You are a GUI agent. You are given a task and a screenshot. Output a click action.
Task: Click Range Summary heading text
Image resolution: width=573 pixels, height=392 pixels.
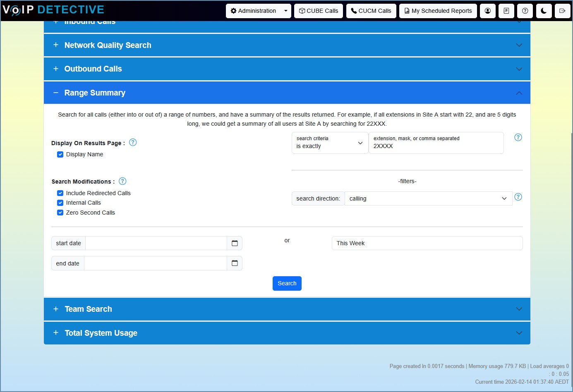[95, 93]
